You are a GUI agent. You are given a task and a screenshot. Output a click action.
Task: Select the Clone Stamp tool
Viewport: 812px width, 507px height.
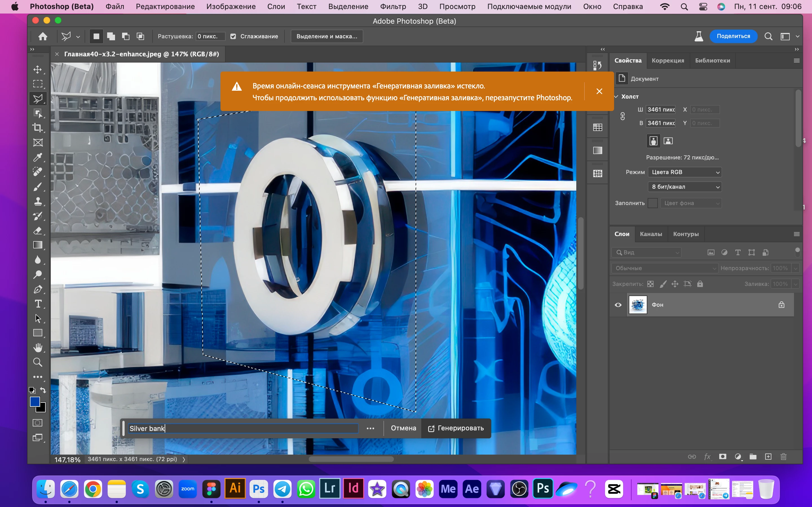click(x=37, y=201)
